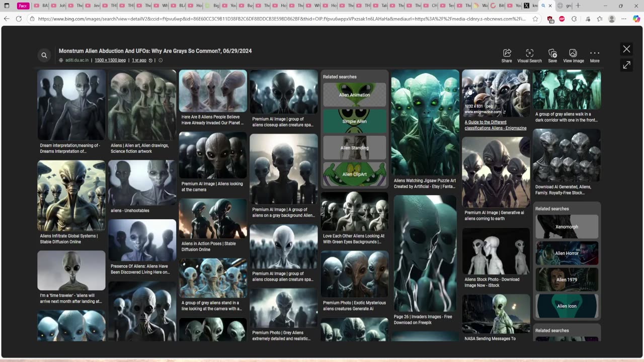The height and width of the screenshot is (362, 644).
Task: Start Visual Search on this image
Action: (x=529, y=56)
